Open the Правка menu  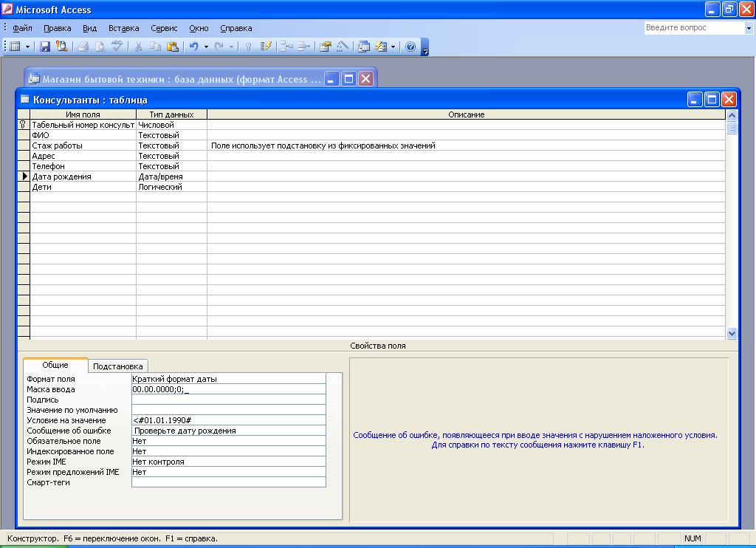click(58, 28)
